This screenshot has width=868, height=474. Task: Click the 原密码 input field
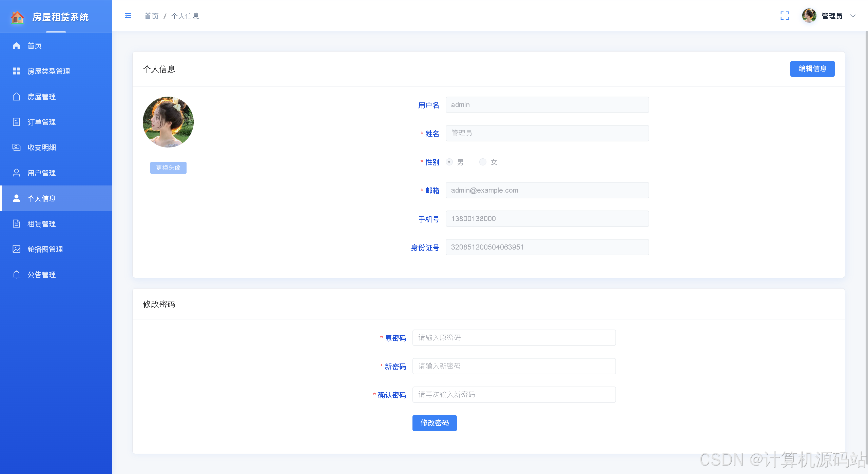click(514, 338)
